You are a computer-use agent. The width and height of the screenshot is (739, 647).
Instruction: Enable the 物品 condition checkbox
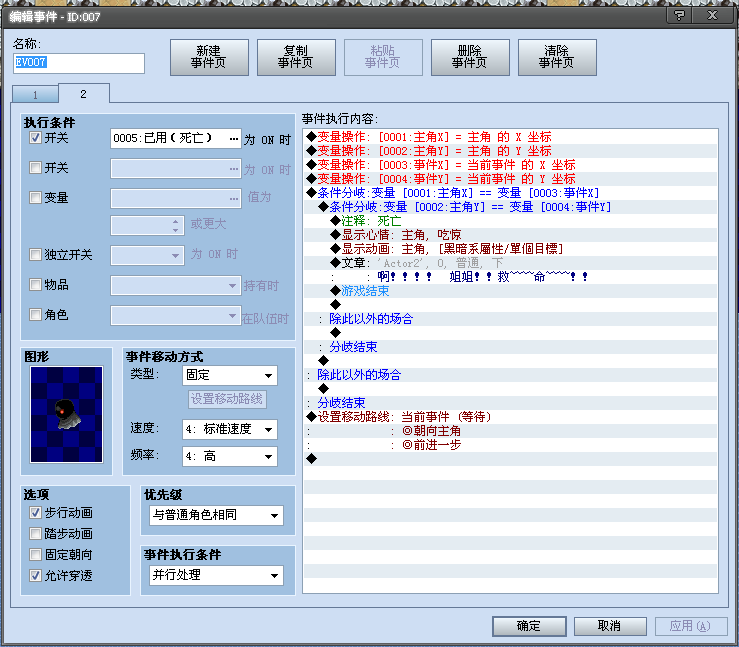coord(35,284)
